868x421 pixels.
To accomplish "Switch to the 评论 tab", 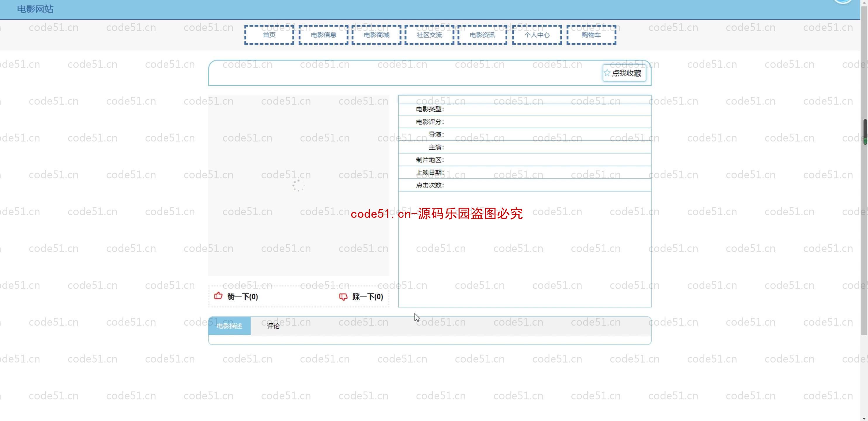I will pos(273,326).
